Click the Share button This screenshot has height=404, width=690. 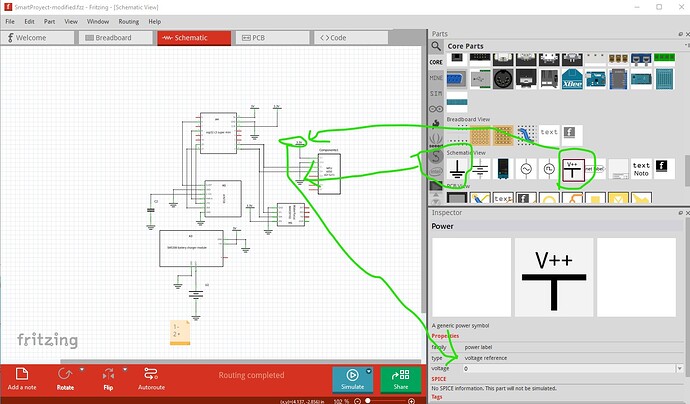click(400, 380)
